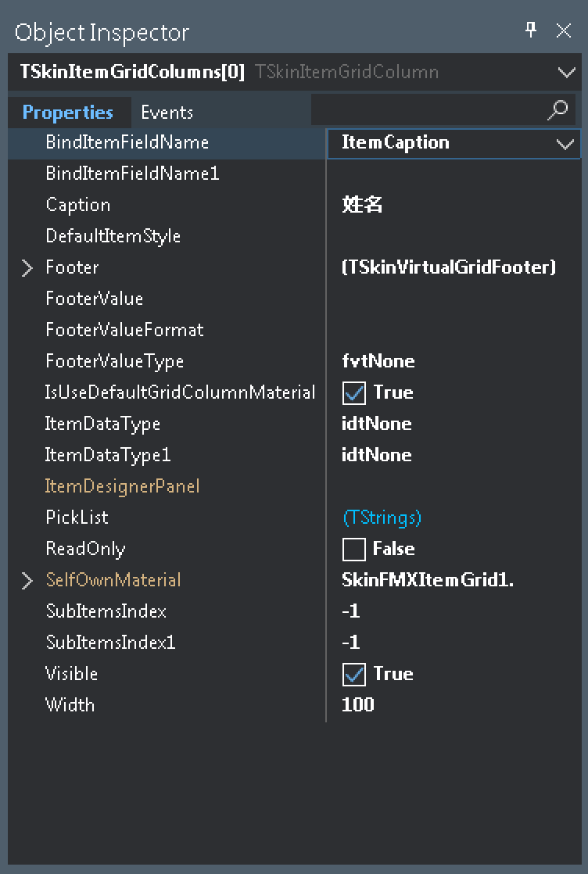Viewport: 588px width, 874px height.
Task: Open the BindItemFieldName value dropdown
Action: click(x=565, y=144)
